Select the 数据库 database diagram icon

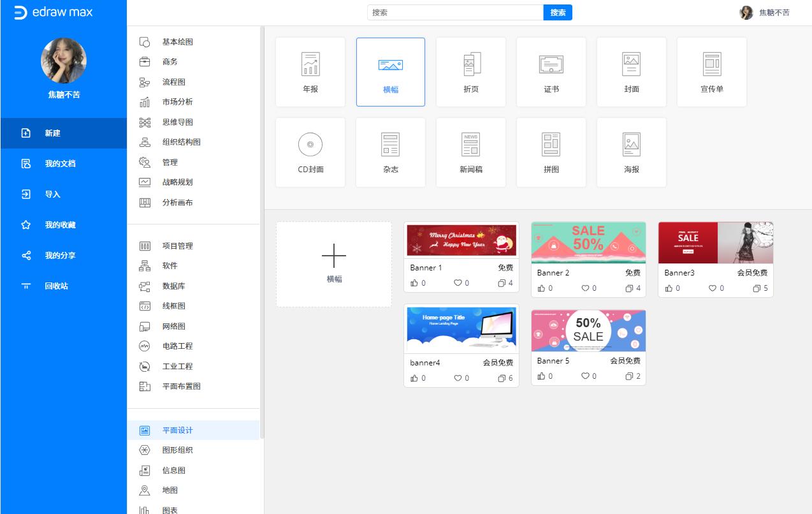pos(143,286)
